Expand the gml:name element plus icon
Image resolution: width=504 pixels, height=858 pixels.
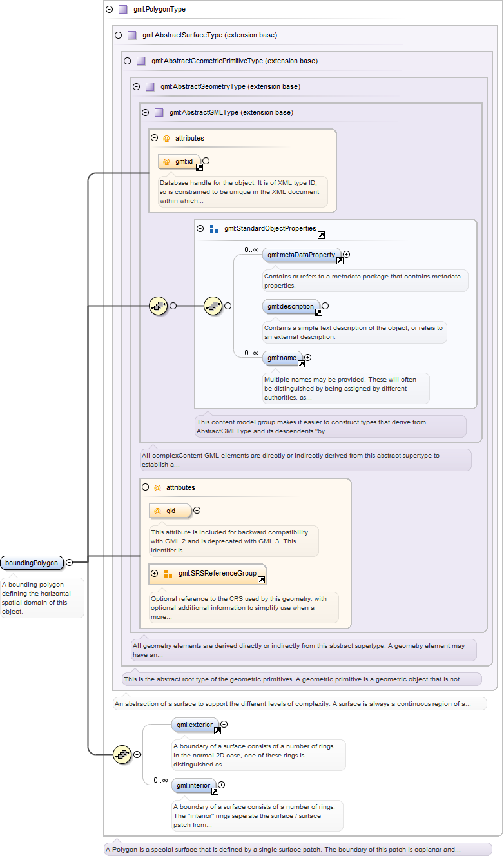click(x=308, y=357)
